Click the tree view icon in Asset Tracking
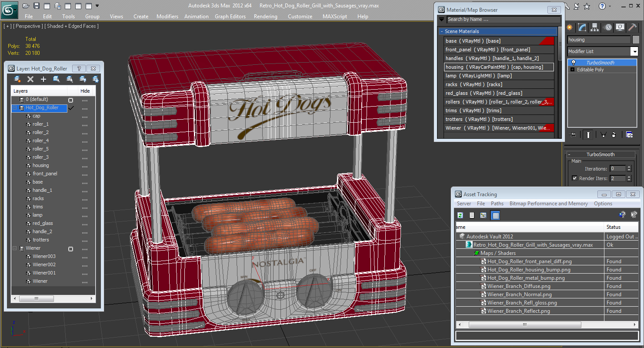This screenshot has height=348, width=644. [x=483, y=215]
